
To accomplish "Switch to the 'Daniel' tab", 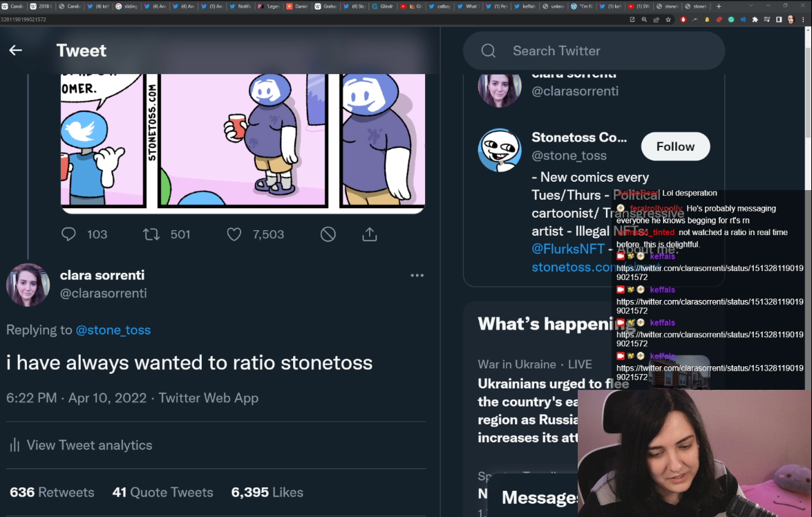I will point(296,6).
